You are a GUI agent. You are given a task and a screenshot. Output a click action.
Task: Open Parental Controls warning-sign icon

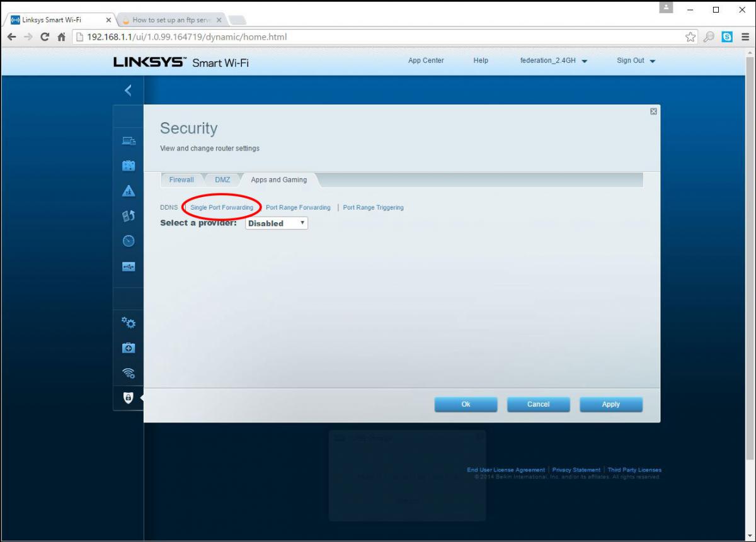point(129,191)
